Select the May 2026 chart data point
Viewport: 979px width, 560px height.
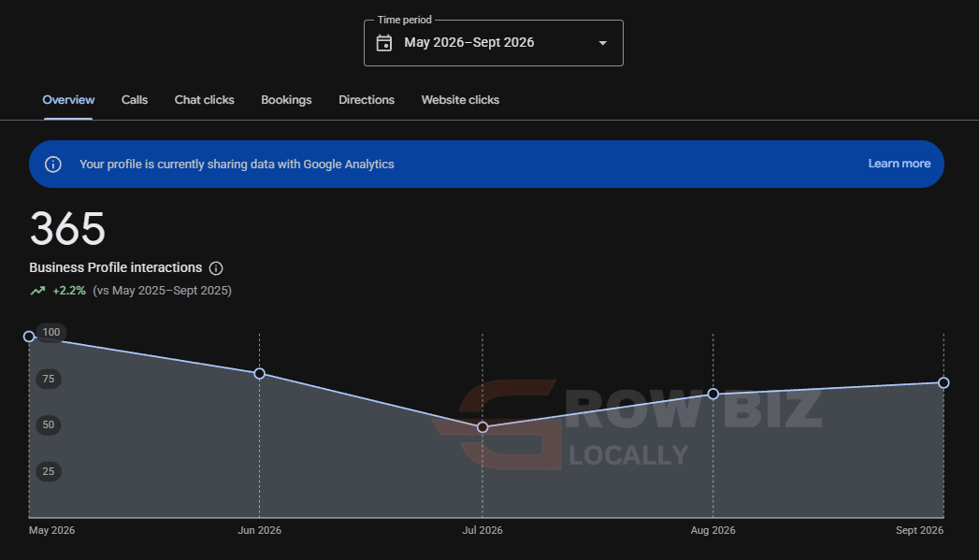coord(29,337)
